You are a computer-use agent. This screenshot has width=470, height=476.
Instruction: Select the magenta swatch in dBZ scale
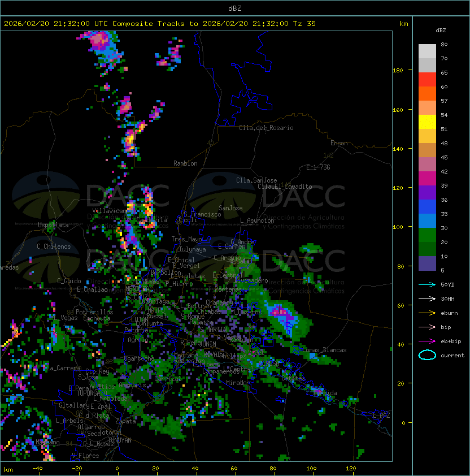pyautogui.click(x=427, y=179)
